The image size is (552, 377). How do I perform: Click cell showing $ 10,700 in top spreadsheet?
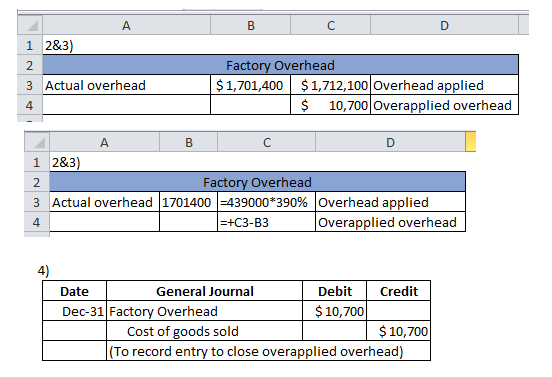click(331, 105)
